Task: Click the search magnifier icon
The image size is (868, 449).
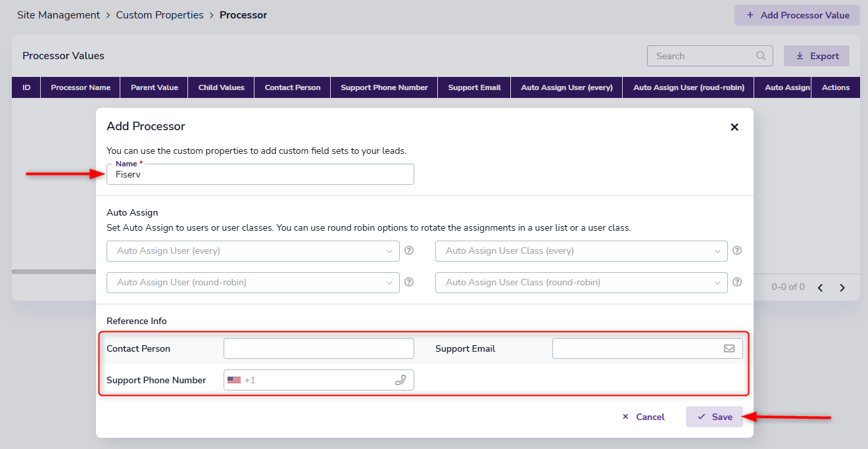Action: [x=761, y=56]
